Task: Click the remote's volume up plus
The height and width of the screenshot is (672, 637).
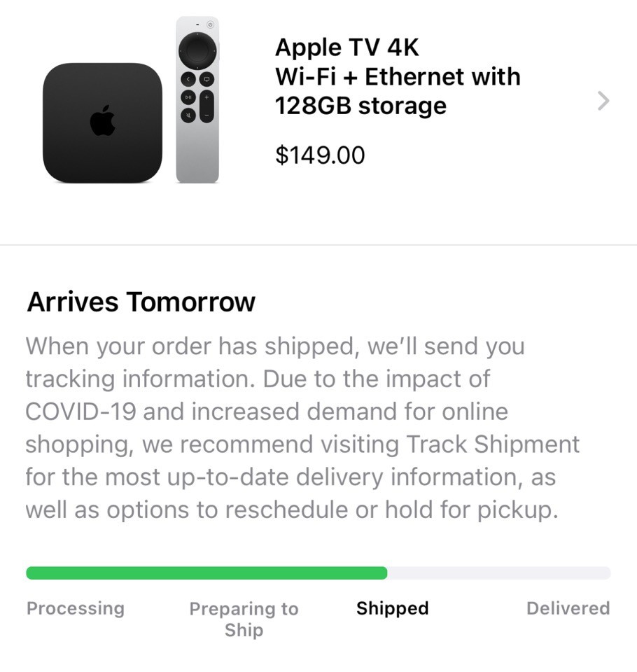Action: [206, 97]
